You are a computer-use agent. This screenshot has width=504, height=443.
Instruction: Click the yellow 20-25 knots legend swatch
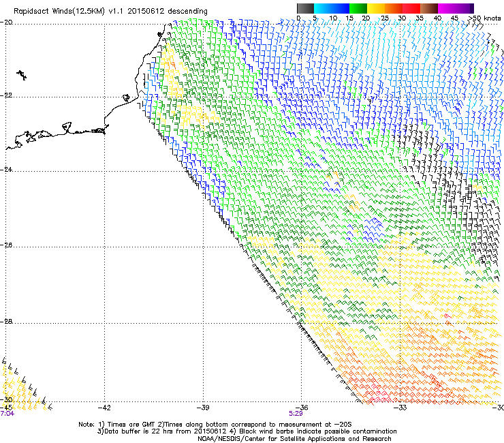(x=376, y=8)
